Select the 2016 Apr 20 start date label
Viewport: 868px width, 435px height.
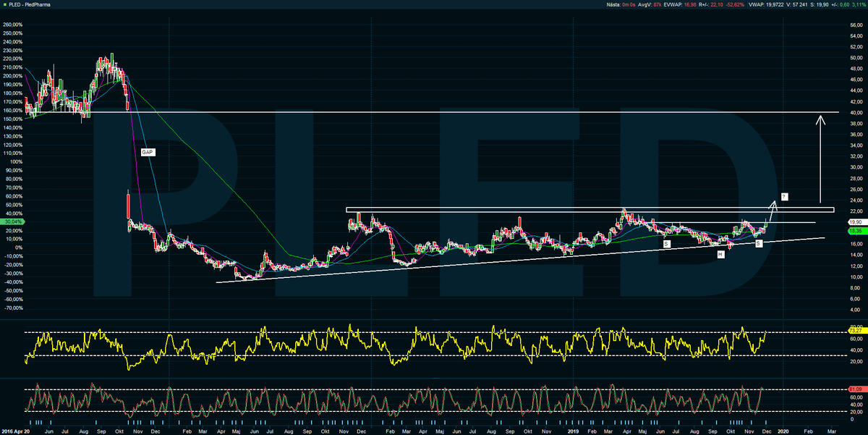(x=17, y=430)
